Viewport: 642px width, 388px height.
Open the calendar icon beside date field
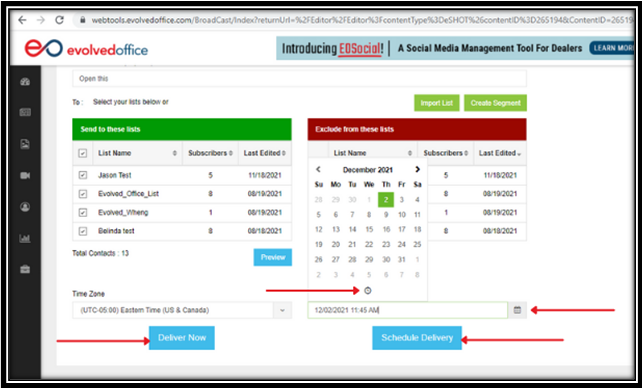point(517,310)
